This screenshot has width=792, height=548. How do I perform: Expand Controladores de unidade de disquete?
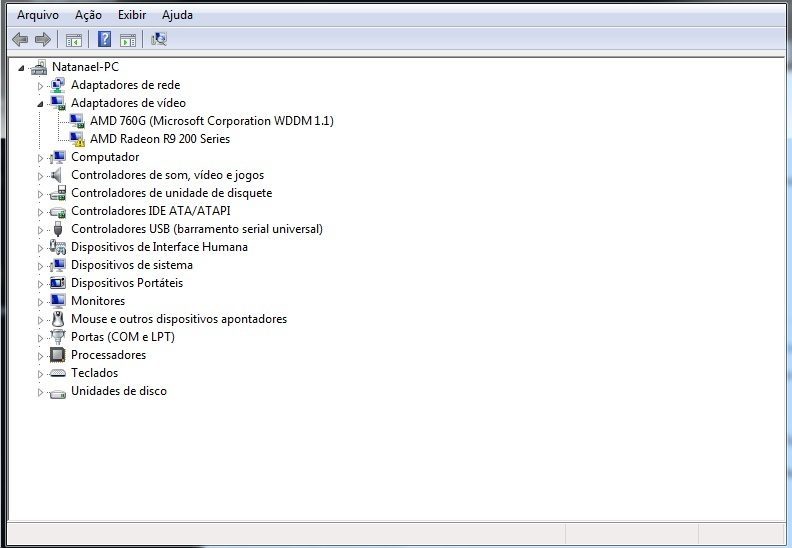click(x=40, y=194)
